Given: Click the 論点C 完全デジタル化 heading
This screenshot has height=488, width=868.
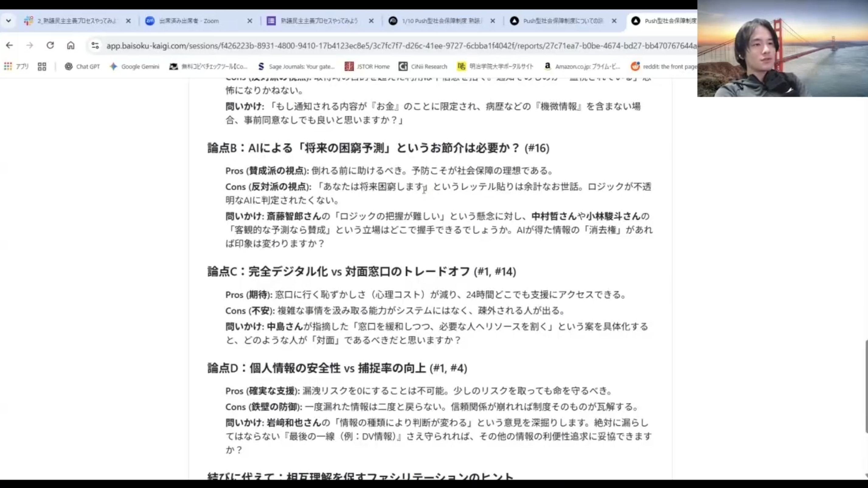Looking at the screenshot, I should [362, 272].
